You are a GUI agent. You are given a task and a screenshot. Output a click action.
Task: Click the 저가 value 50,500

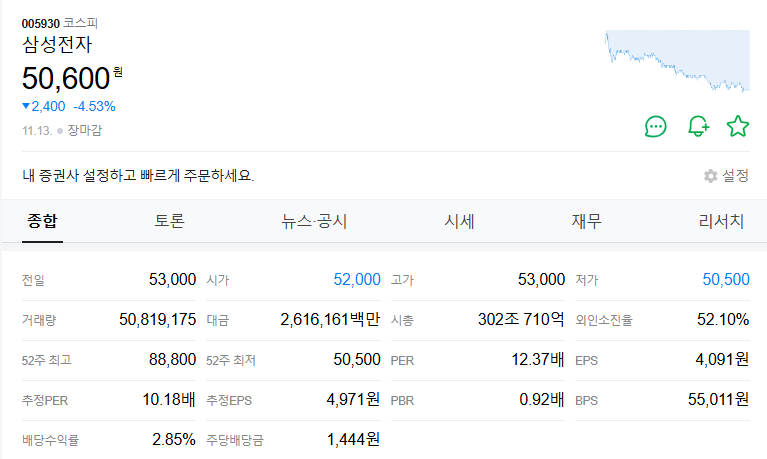pos(726,279)
